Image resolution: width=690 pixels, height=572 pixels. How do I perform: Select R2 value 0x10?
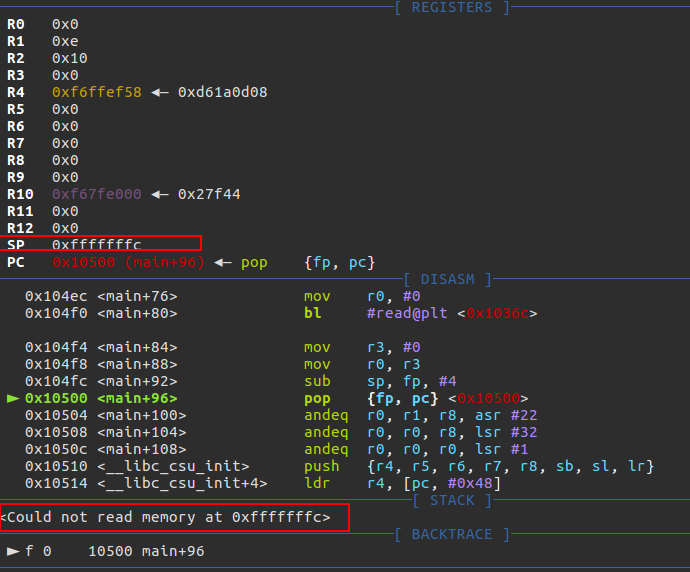tap(70, 58)
